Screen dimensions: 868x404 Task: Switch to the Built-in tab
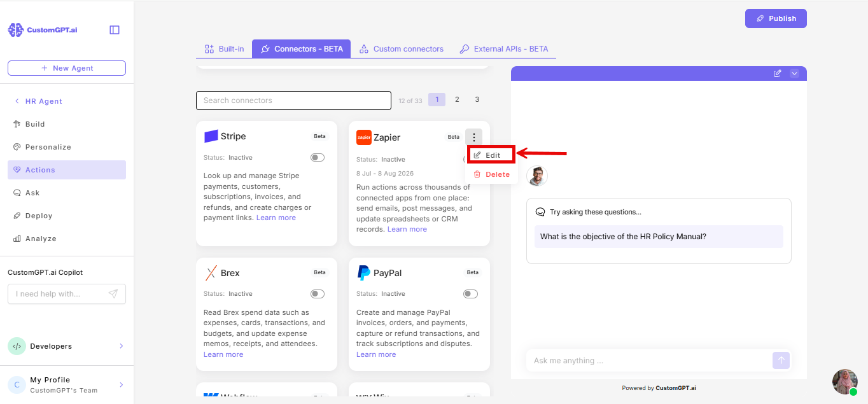(x=224, y=49)
